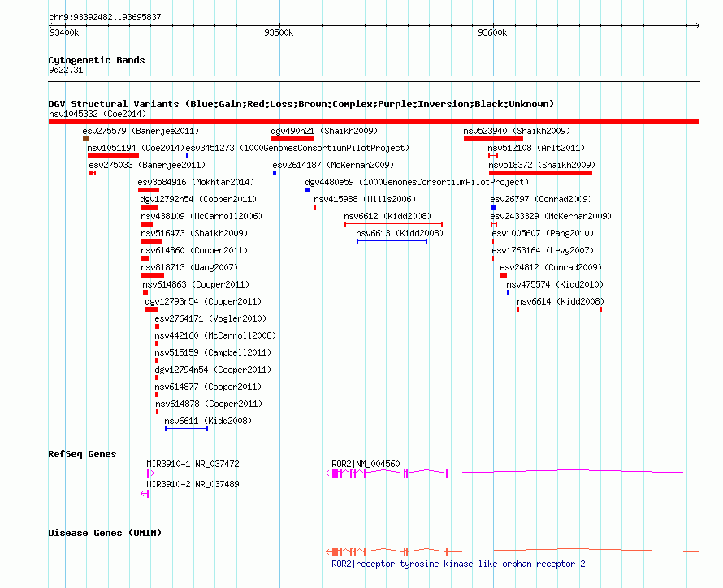Viewport: 723px width, 588px height.
Task: Click the Disease Genes (OMIM) track title
Action: point(105,533)
